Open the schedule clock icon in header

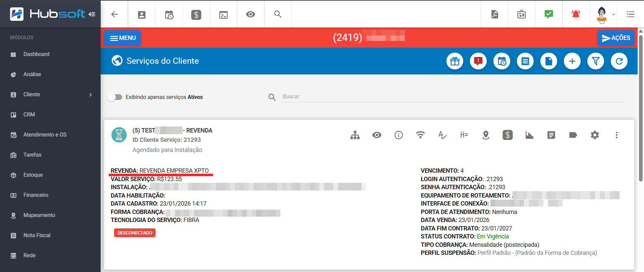(502, 61)
